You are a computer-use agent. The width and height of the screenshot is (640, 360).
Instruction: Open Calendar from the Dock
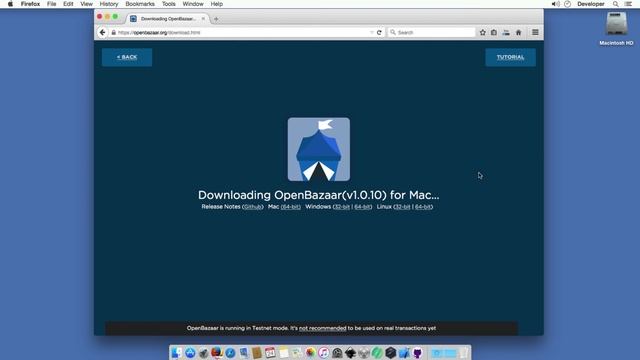pos(270,353)
